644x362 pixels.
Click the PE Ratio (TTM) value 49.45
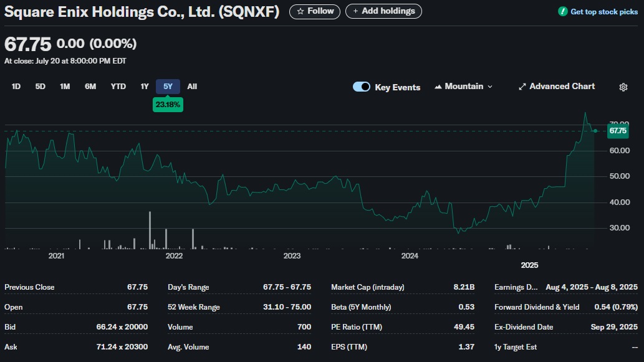coord(464,327)
